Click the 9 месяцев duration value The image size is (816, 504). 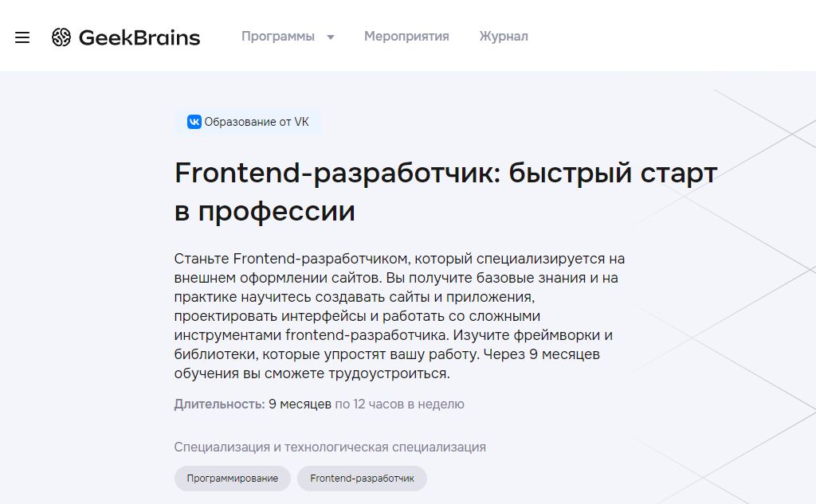300,404
